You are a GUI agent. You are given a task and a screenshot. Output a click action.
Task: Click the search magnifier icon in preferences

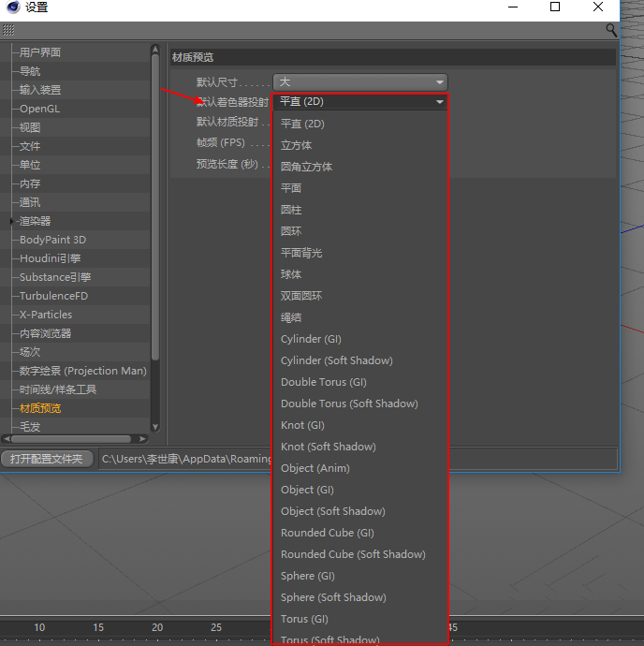tap(611, 31)
